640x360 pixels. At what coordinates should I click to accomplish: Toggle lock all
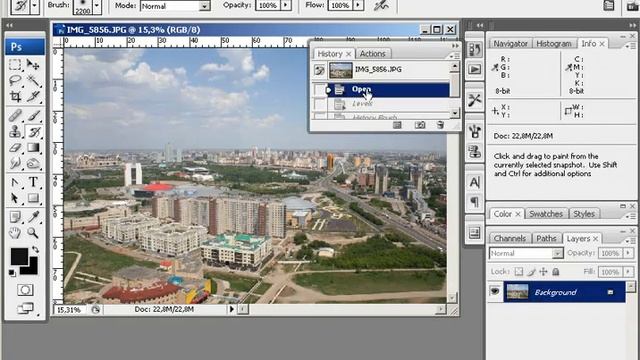[x=556, y=271]
